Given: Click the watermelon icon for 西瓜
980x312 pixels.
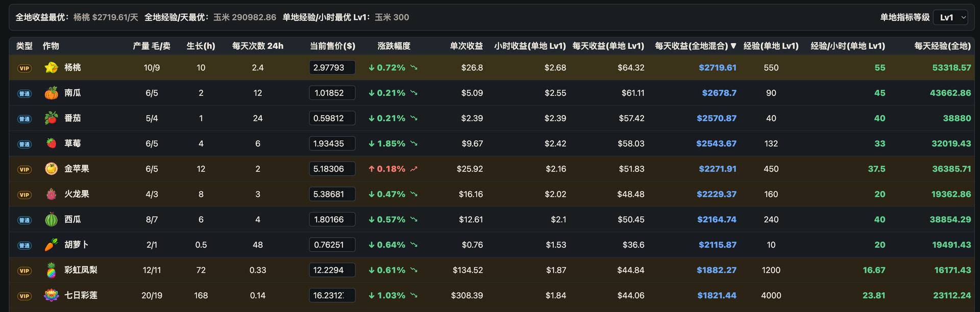Looking at the screenshot, I should 51,219.
